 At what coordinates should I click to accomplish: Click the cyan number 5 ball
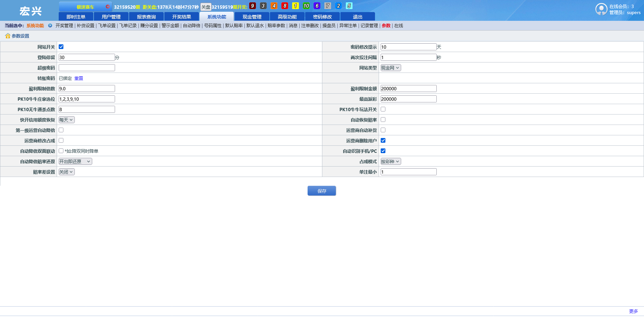pyautogui.click(x=349, y=6)
